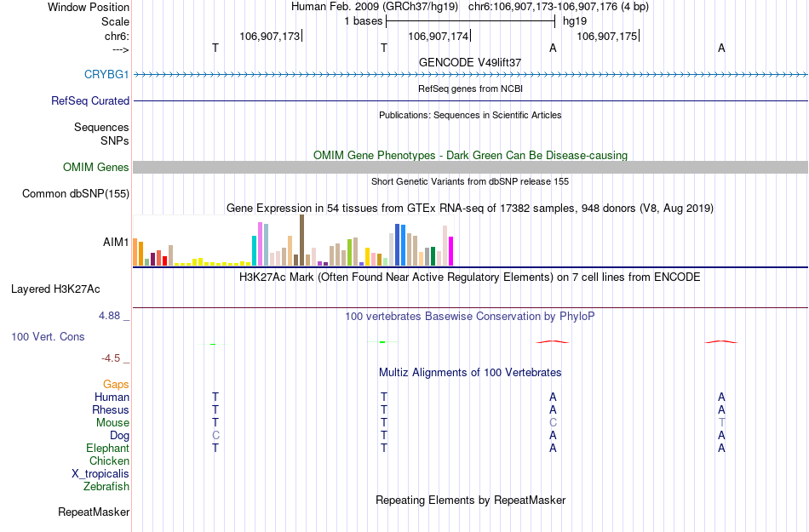Click the Sequences subtrack label
The height and width of the screenshot is (532, 809).
click(101, 128)
